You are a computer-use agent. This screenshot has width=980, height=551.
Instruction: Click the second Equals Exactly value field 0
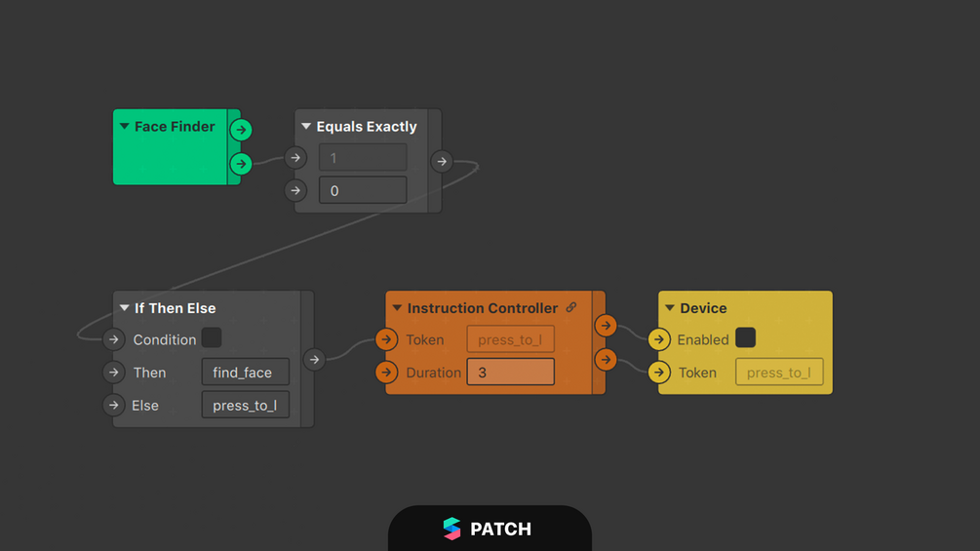click(x=363, y=190)
